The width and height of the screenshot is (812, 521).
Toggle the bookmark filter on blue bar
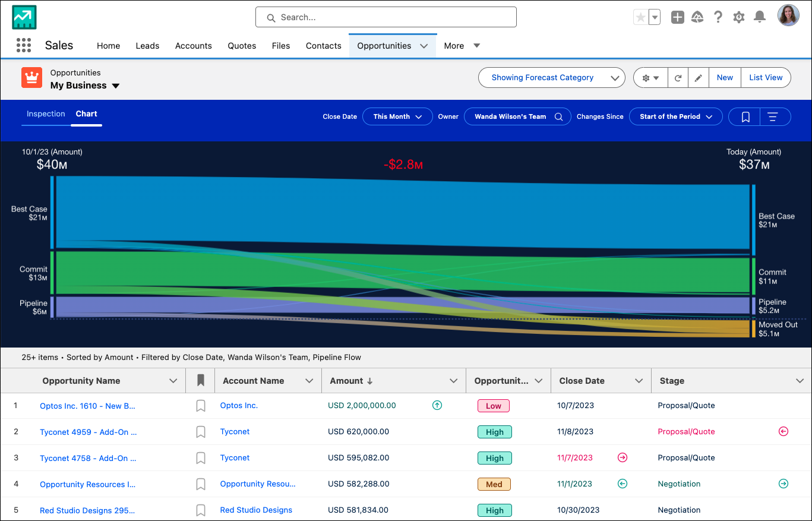pos(745,117)
